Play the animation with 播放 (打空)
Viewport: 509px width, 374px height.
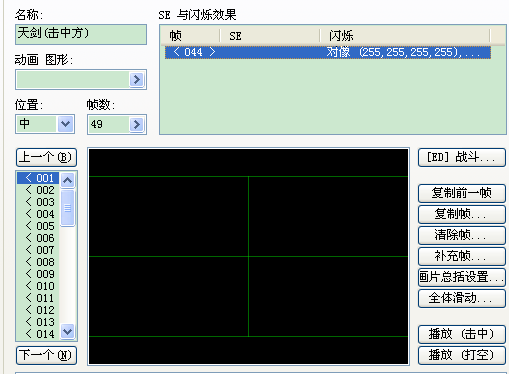[461, 355]
